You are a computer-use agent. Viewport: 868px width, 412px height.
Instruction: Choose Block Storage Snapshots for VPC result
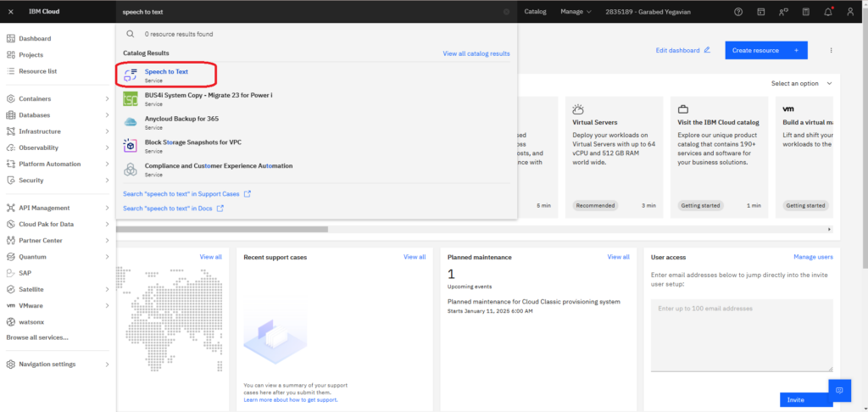tap(316, 146)
